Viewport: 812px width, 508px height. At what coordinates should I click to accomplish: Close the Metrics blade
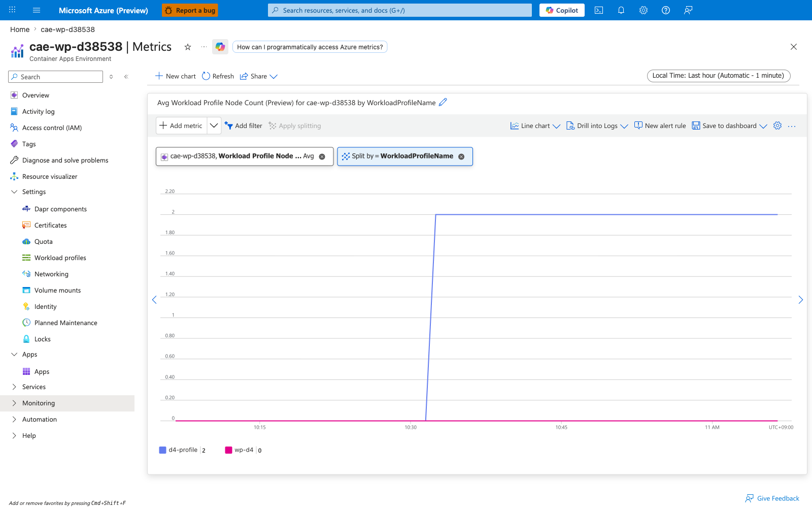[794, 47]
